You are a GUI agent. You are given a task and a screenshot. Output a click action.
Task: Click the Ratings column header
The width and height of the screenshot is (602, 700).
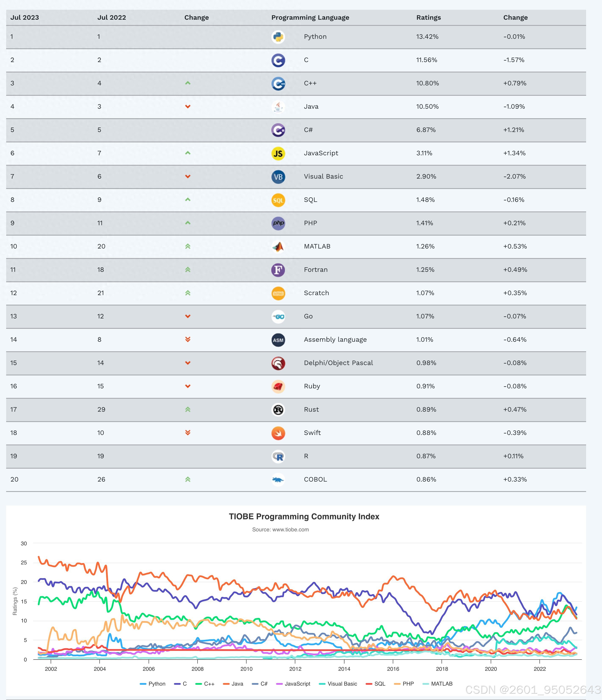coord(428,18)
